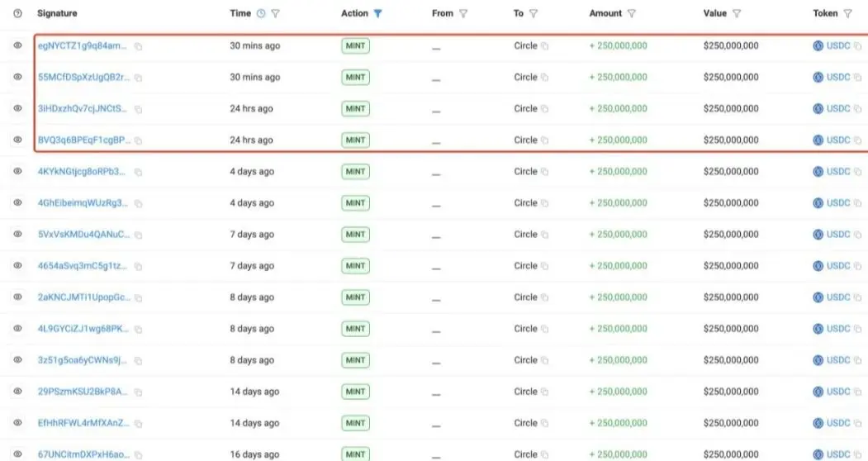Viewport: 868px width, 461px height.
Task: Copy signature egNYCTZ1g9q84am icon
Action: 138,46
